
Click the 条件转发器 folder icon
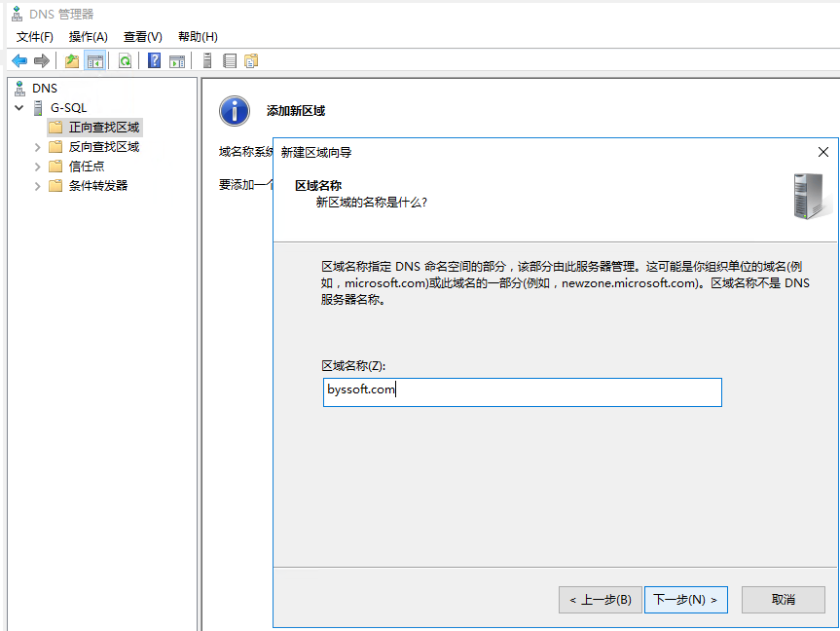(55, 186)
